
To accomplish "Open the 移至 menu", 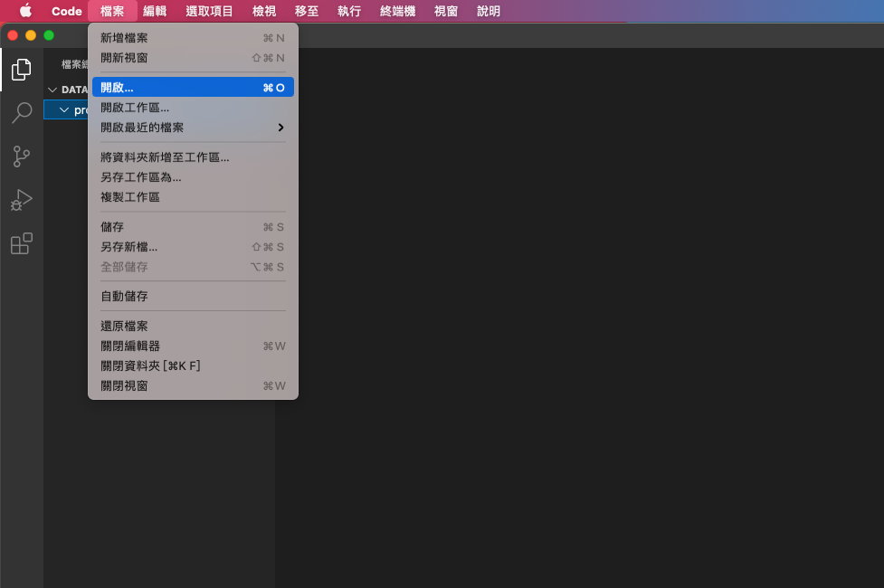I will pyautogui.click(x=307, y=11).
